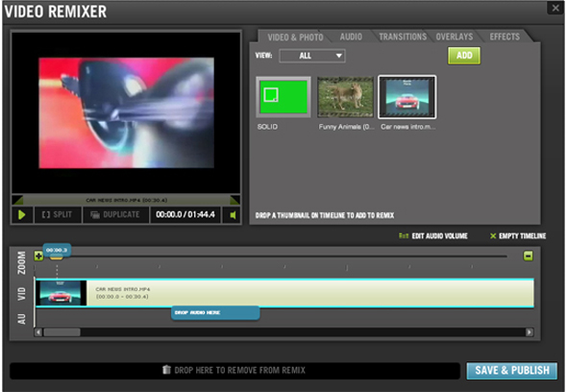
Task: Select Car News Intro clip on timeline
Action: point(284,293)
